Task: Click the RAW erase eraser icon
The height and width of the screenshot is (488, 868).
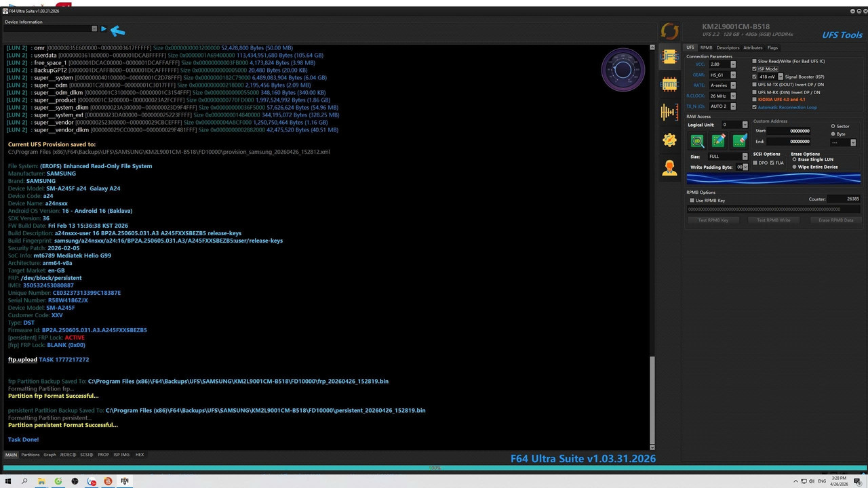Action: tap(739, 140)
